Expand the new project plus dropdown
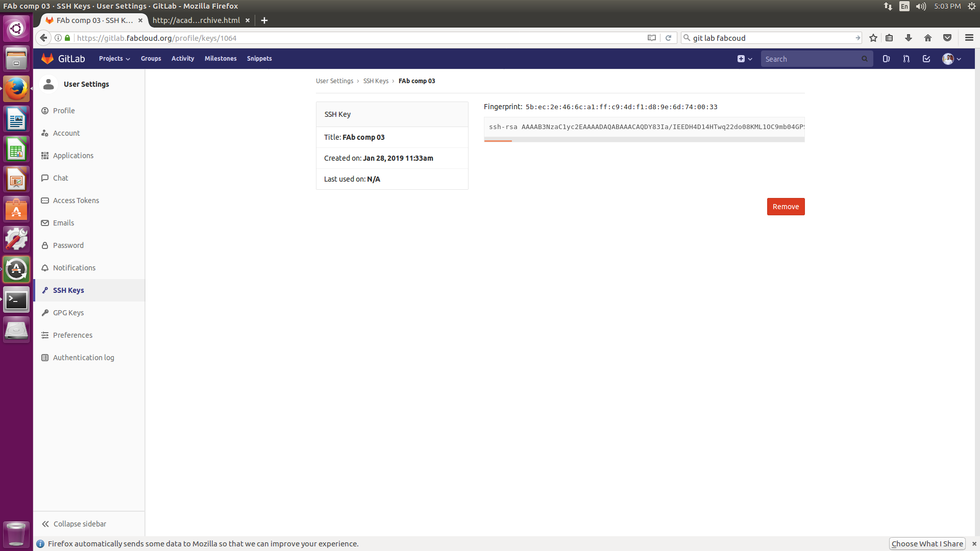Viewport: 980px width, 551px height. 744,59
